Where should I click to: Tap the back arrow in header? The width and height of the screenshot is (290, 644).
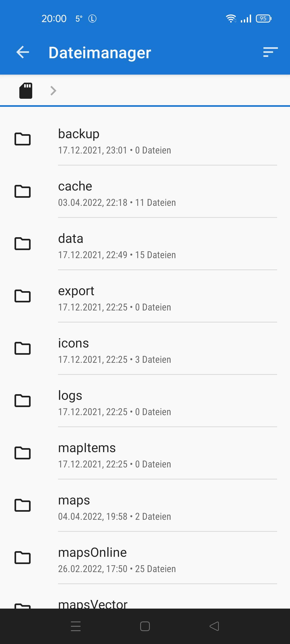23,52
